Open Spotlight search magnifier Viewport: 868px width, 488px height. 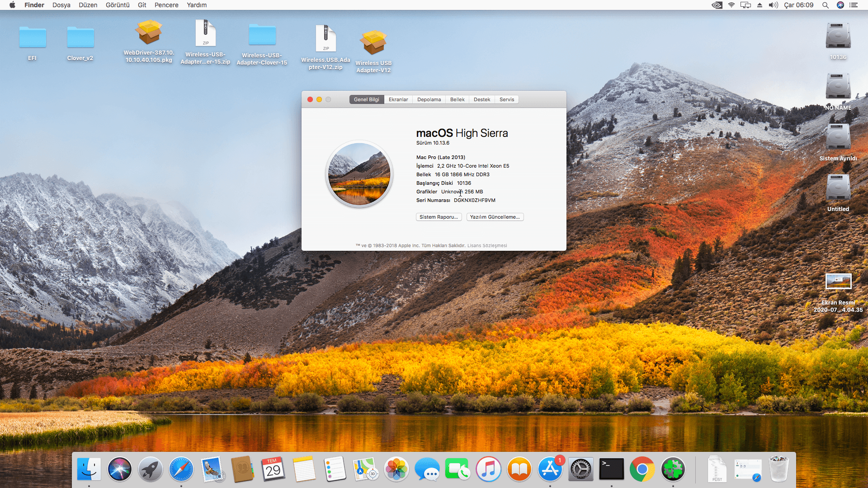825,5
